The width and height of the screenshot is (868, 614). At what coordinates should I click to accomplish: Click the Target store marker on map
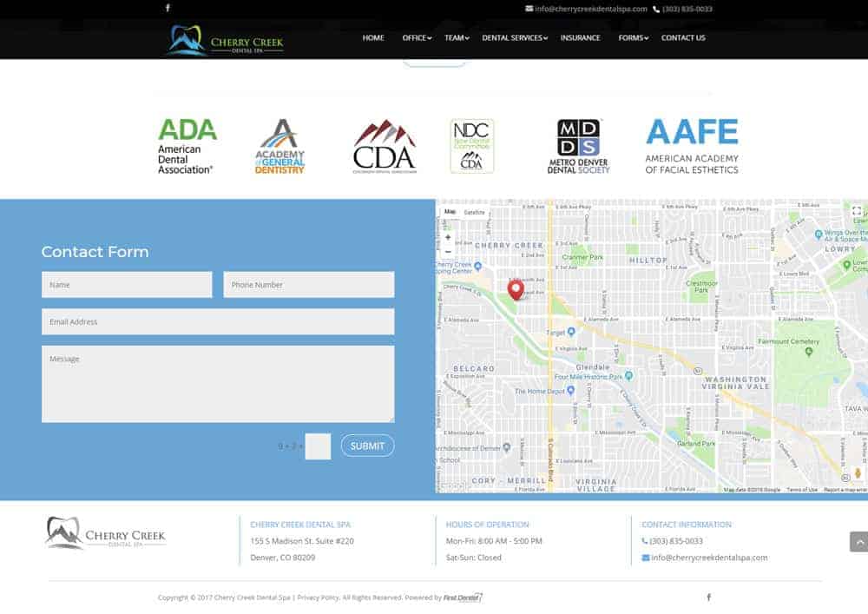click(x=571, y=332)
